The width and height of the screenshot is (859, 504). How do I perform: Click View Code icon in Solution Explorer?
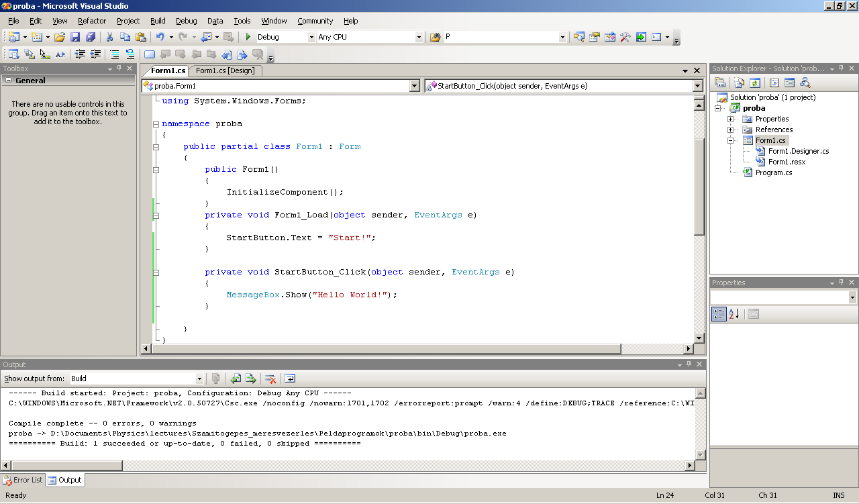(774, 83)
